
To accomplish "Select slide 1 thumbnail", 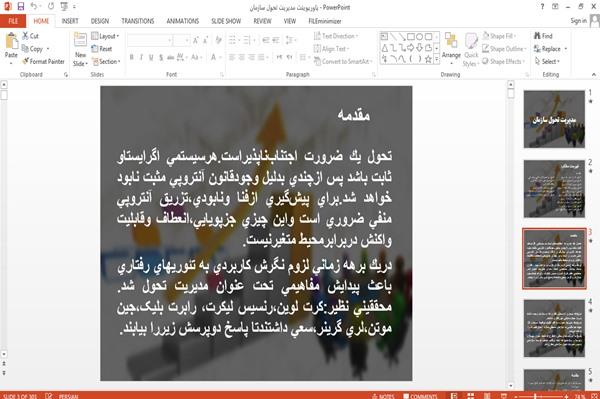I will [554, 119].
